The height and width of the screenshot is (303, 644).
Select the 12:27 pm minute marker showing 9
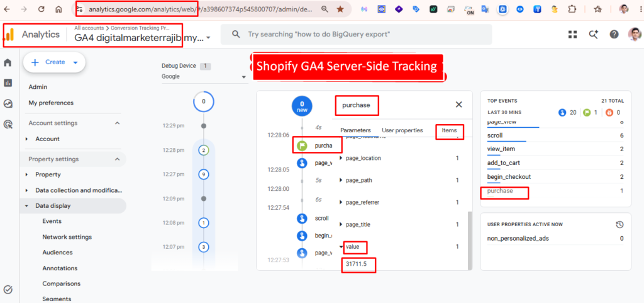[204, 174]
